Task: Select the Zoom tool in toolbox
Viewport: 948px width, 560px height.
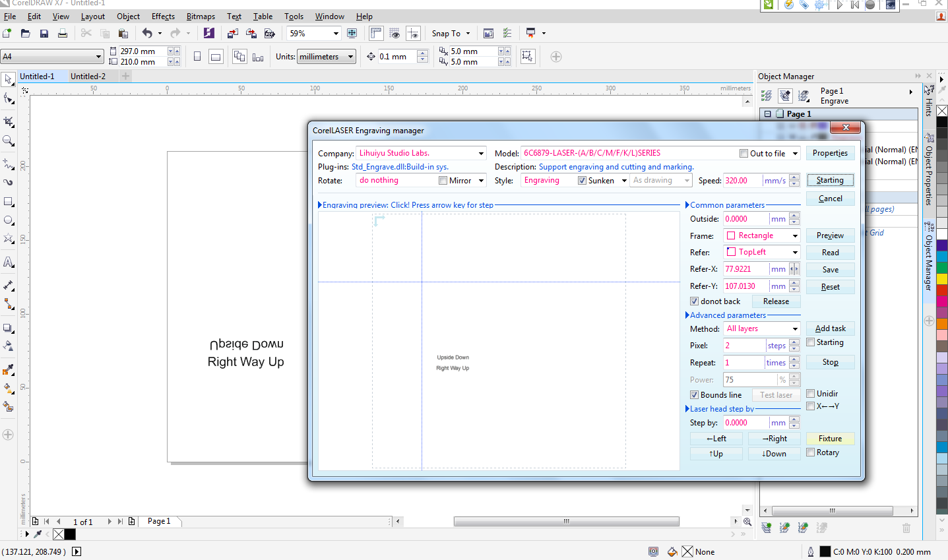Action: (9, 140)
